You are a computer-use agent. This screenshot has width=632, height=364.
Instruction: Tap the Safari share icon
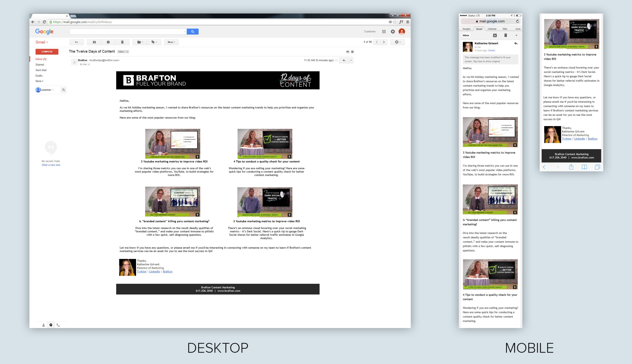tap(571, 167)
